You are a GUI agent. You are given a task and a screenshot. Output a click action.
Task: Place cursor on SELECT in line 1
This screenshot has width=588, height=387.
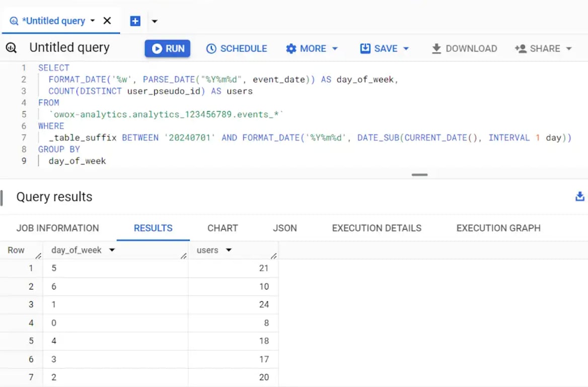(54, 68)
